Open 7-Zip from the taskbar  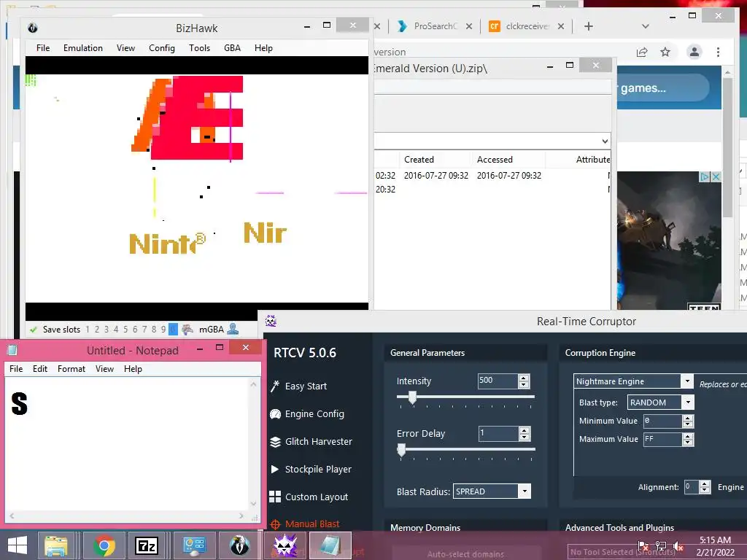click(x=146, y=545)
